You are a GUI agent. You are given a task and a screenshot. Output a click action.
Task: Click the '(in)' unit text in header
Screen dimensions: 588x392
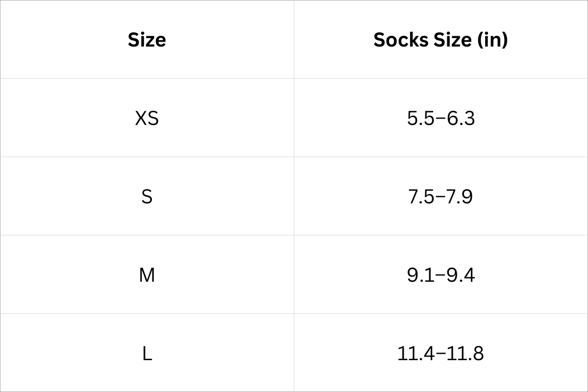pos(492,40)
